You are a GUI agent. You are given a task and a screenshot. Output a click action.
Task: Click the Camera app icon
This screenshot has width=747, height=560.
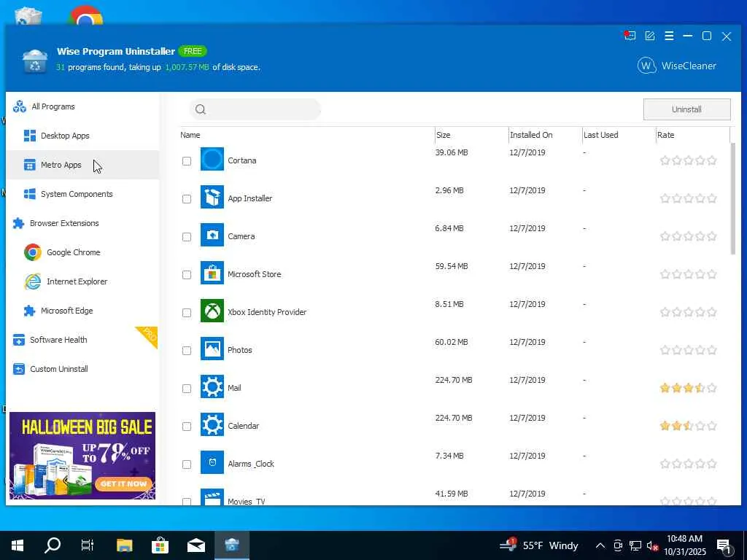[x=212, y=236]
